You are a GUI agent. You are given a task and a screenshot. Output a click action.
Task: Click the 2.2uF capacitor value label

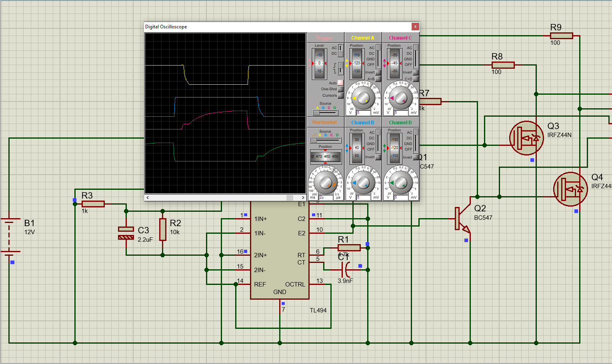point(145,240)
